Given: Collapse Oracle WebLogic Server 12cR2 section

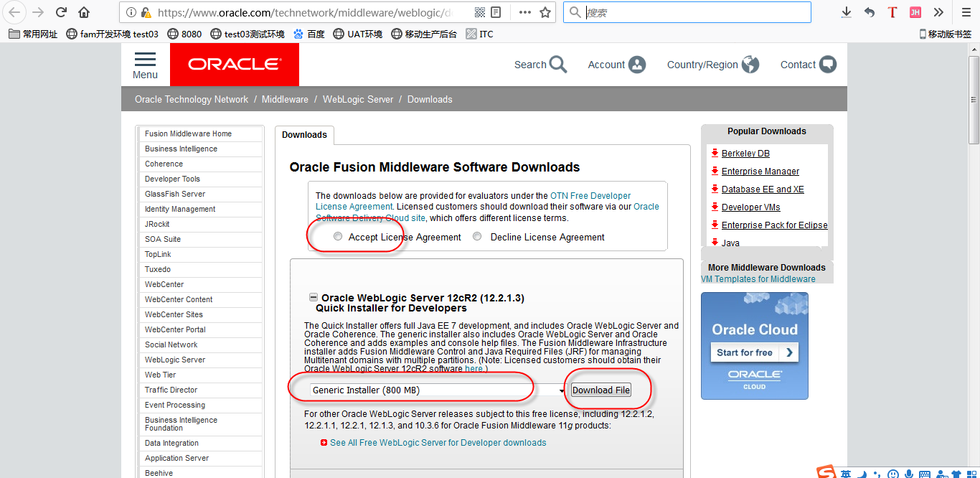Looking at the screenshot, I should (x=313, y=297).
